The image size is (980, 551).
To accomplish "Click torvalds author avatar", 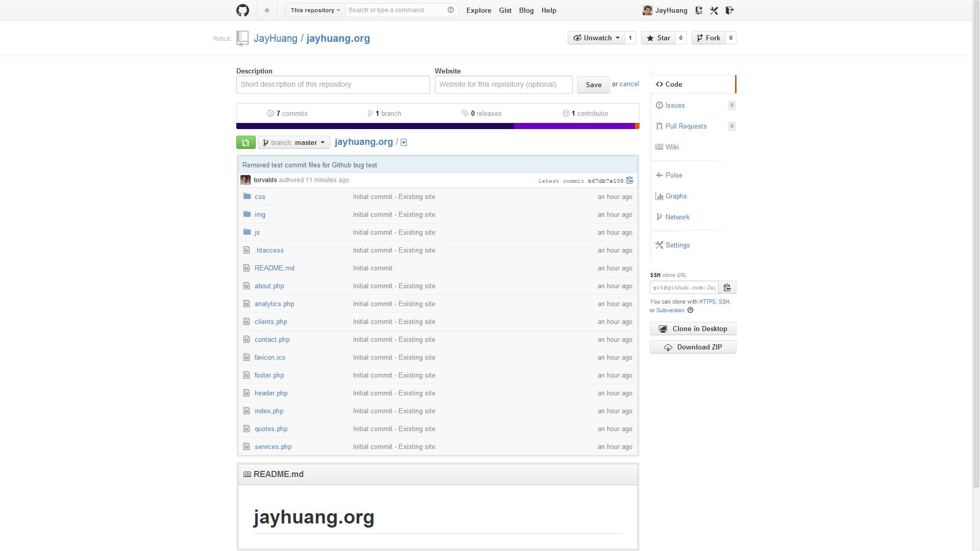I will [245, 180].
